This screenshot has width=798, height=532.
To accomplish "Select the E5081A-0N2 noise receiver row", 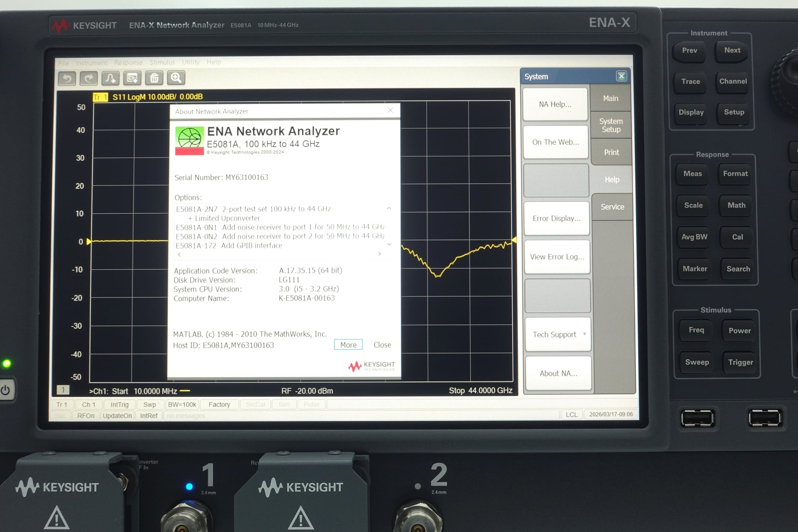I will [x=280, y=236].
